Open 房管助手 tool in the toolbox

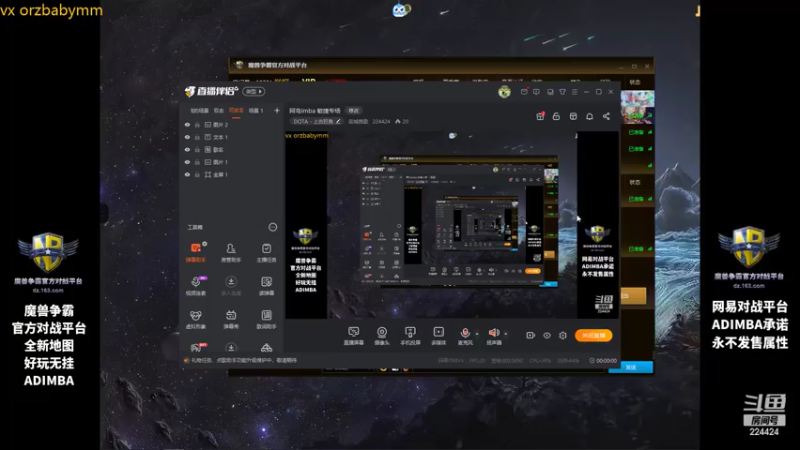[x=231, y=252]
